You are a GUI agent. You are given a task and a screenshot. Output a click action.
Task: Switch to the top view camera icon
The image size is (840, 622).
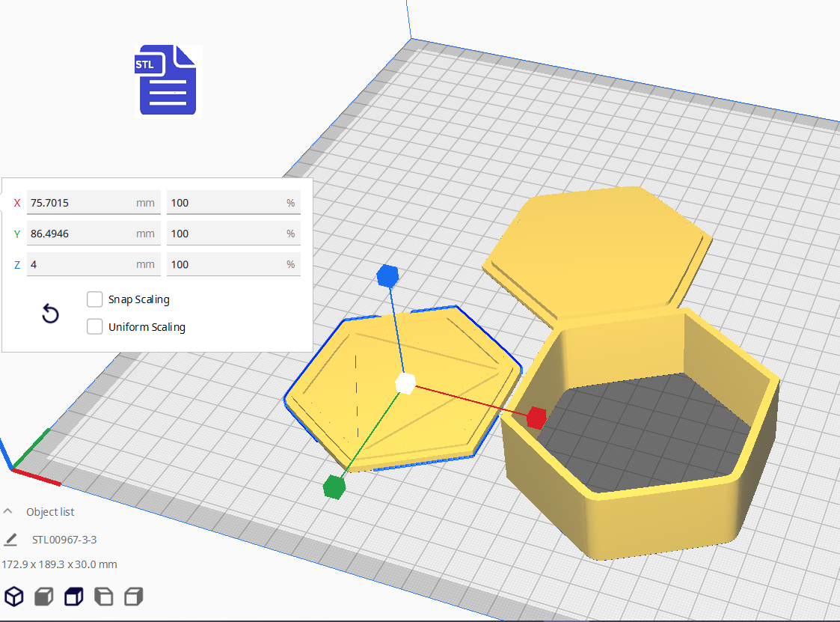[x=73, y=597]
